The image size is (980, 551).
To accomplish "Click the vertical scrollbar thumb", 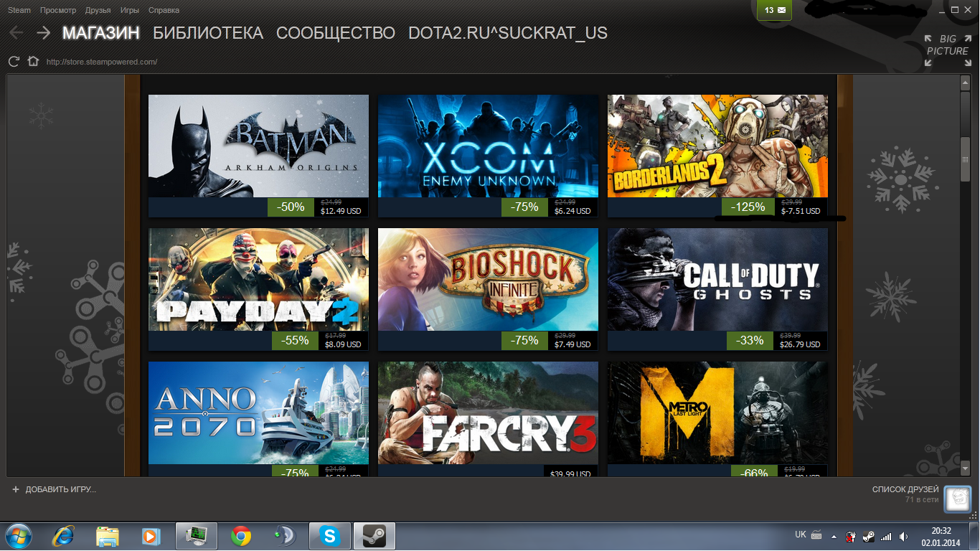I will click(x=966, y=159).
